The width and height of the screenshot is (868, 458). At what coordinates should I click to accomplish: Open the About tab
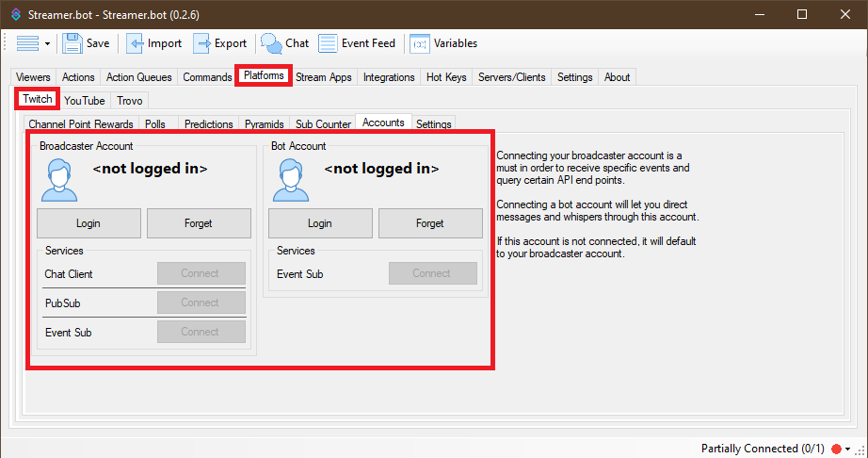[x=617, y=77]
